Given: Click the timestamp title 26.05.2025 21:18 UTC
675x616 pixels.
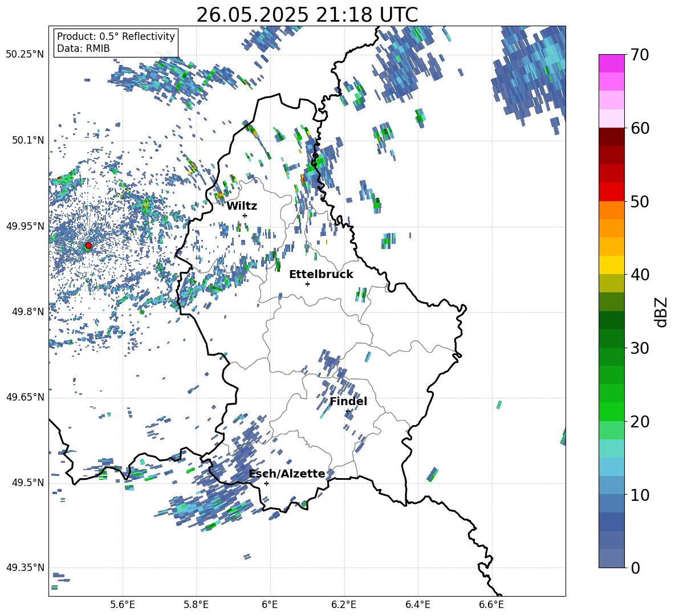Looking at the screenshot, I should (307, 15).
